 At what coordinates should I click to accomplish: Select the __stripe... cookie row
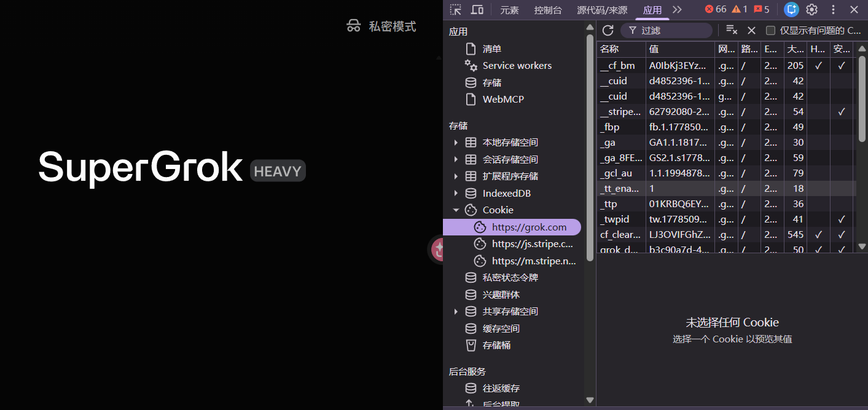(x=726, y=111)
